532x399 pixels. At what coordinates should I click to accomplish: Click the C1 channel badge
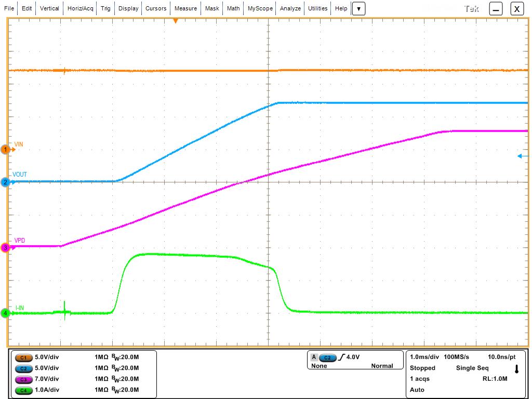tap(23, 357)
